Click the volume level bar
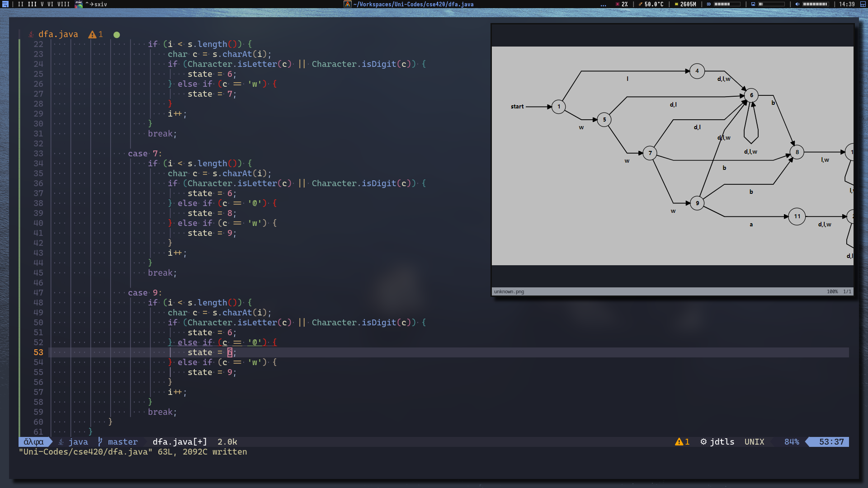This screenshot has height=488, width=868. 815,4
